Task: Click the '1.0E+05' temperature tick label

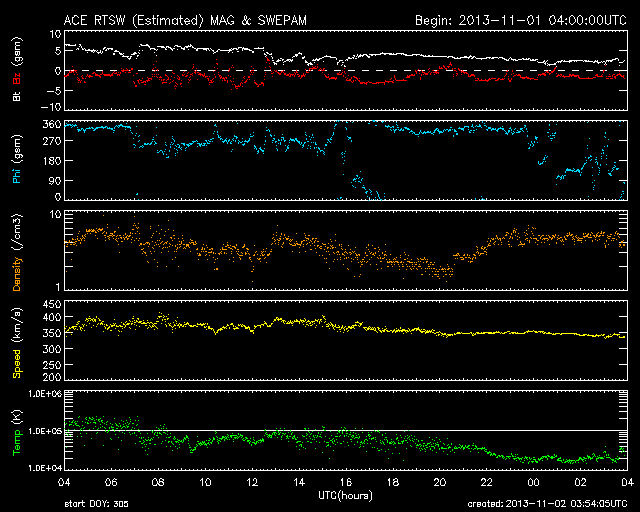Action: 45,431
